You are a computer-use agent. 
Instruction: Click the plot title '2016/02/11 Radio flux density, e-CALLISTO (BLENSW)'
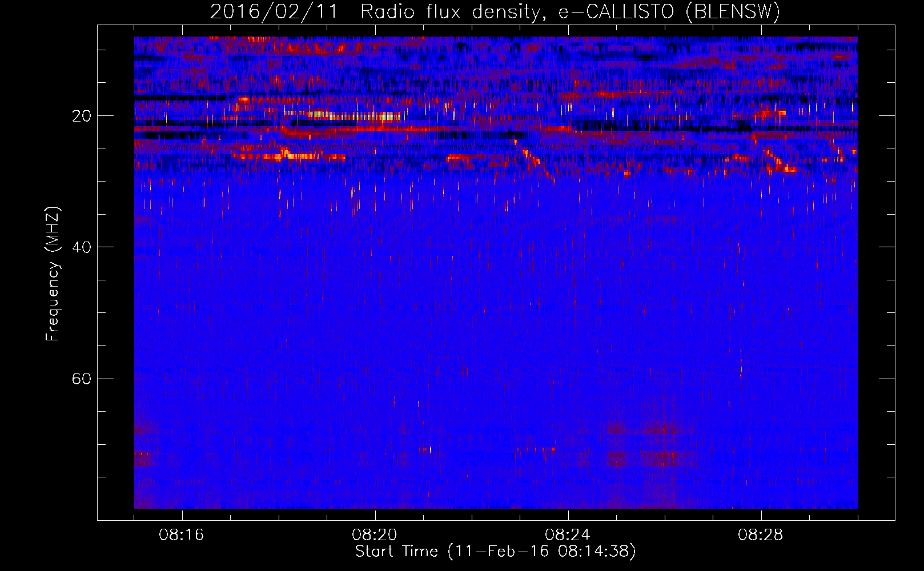(495, 12)
